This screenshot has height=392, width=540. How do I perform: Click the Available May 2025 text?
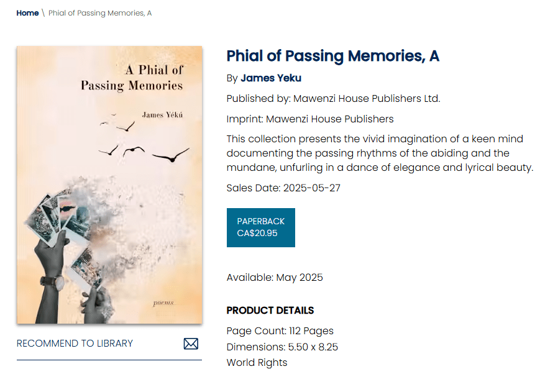pyautogui.click(x=275, y=277)
